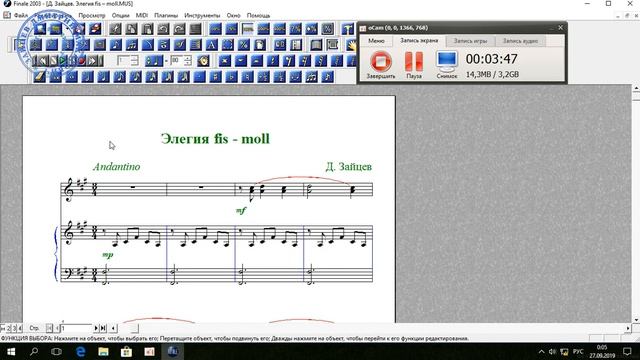640x360 pixels.
Task: Open the Просмотр menu
Action: click(92, 15)
